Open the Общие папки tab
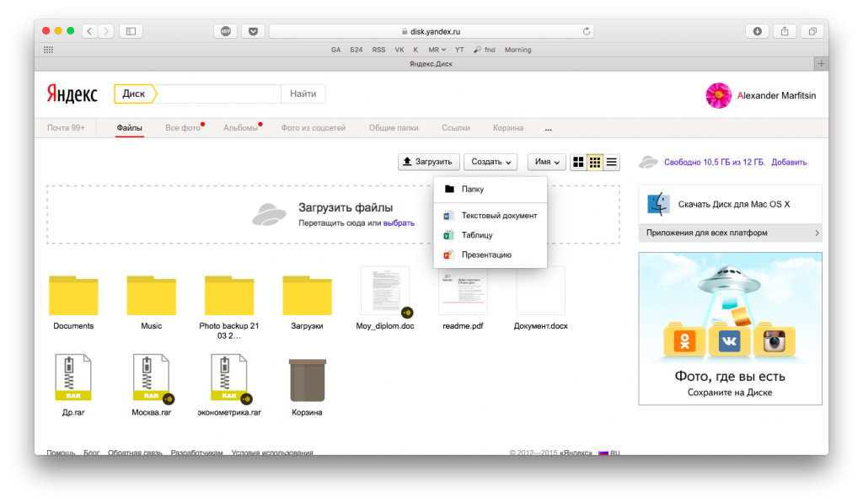The image size is (863, 504). (394, 127)
